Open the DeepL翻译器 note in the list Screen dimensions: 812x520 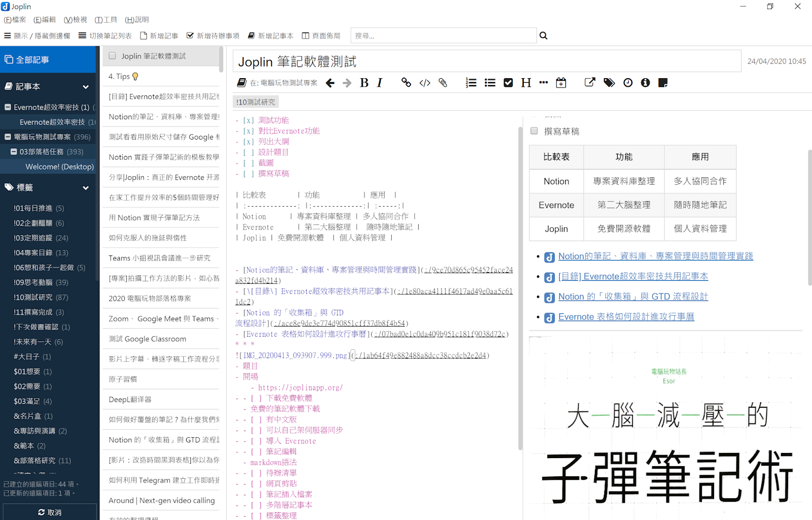(161, 400)
